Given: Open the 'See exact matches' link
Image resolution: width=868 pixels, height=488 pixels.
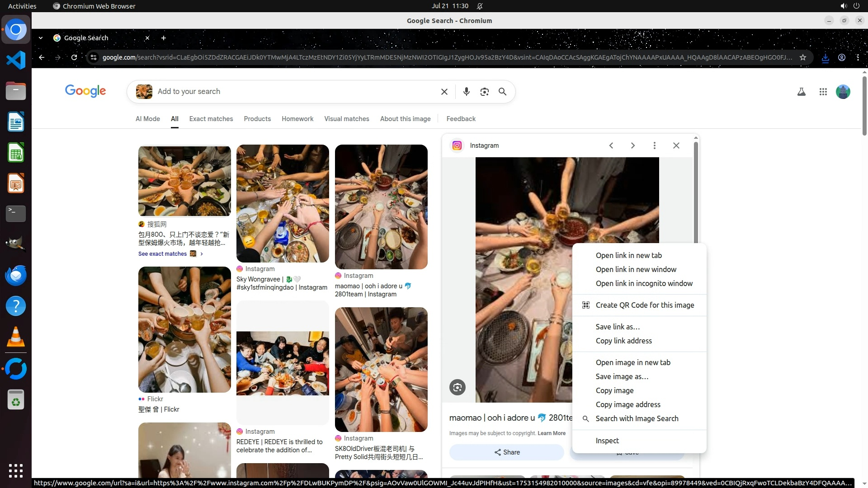Looking at the screenshot, I should point(163,254).
